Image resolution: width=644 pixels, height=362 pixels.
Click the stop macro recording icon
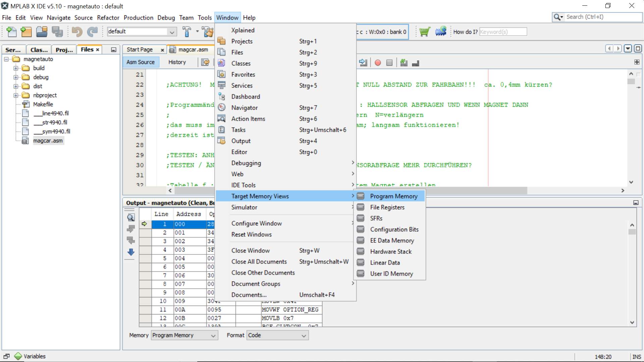[x=389, y=63]
